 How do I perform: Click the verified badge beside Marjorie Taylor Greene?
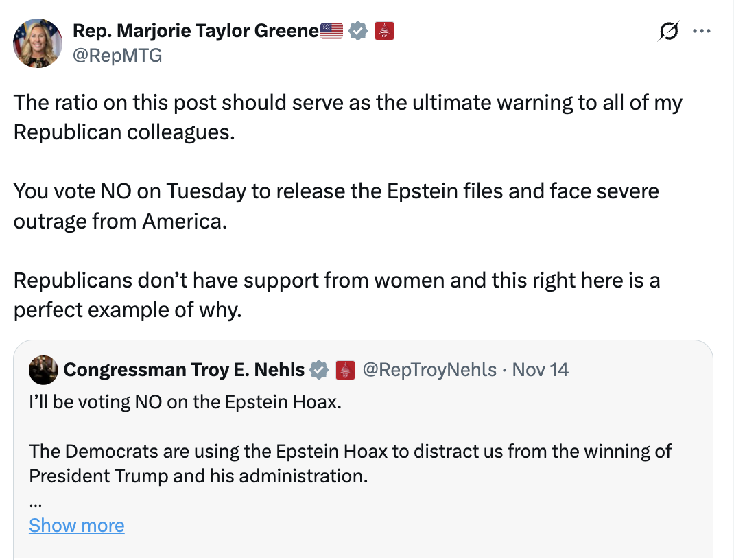(x=358, y=31)
